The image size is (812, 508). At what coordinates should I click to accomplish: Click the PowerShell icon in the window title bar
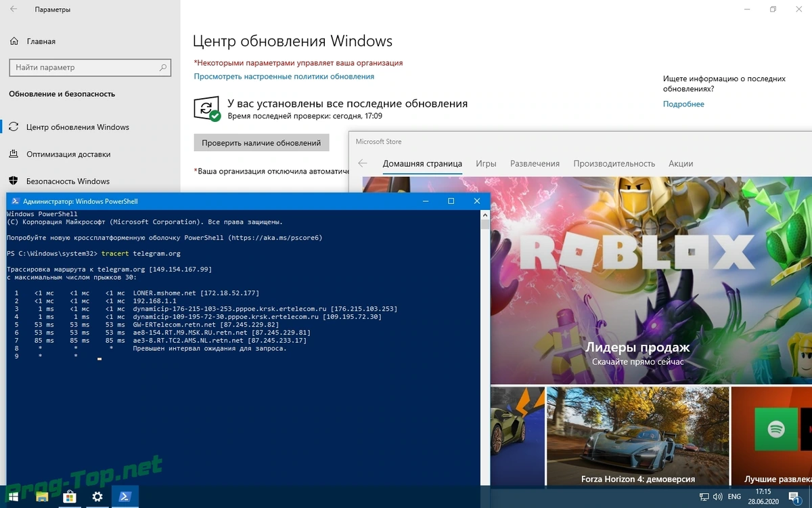[x=15, y=201]
